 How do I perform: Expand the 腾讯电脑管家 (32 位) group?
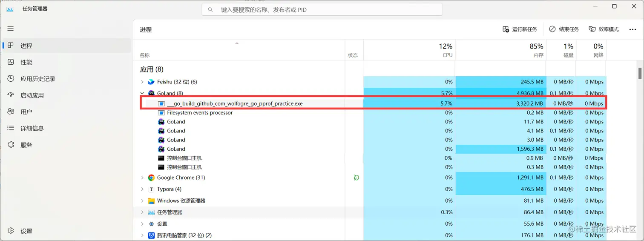pos(142,235)
